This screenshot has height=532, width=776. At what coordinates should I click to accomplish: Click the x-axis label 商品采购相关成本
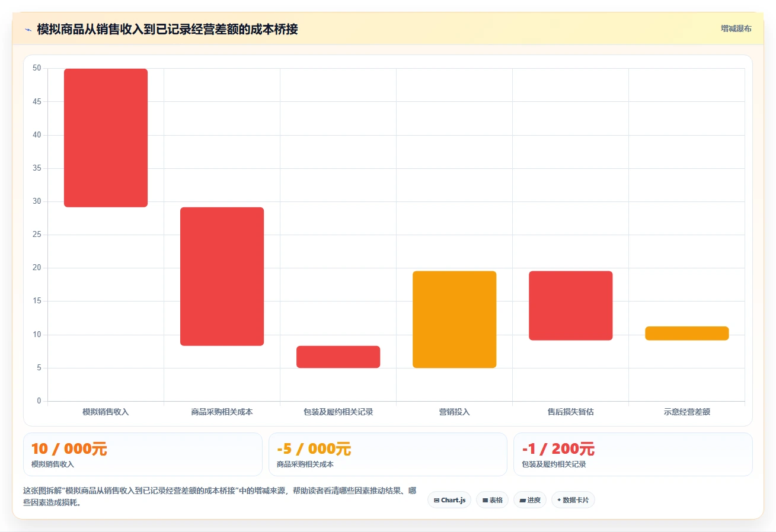[222, 412]
